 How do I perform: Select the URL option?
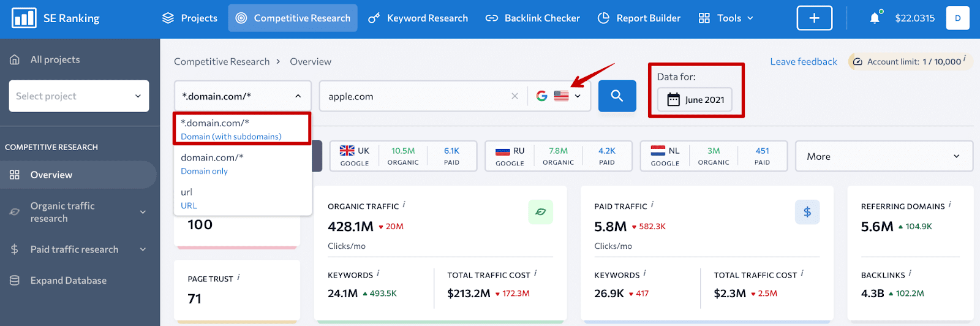243,199
